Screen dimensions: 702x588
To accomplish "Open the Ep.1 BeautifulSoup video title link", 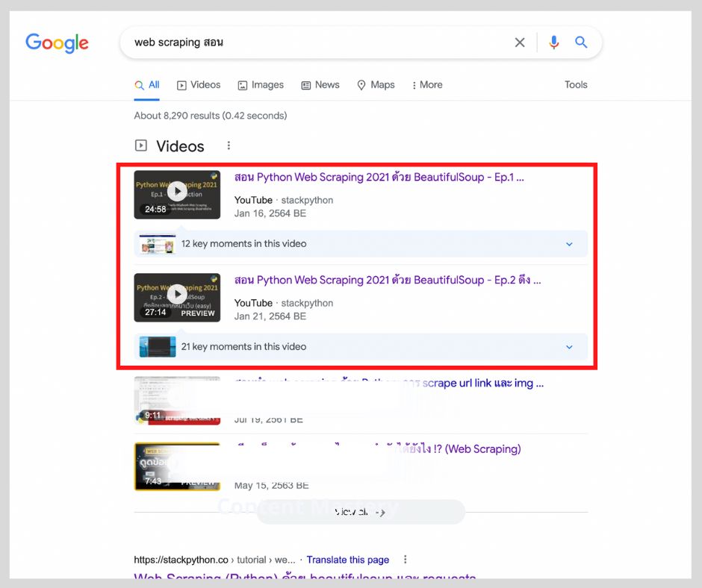I will [x=379, y=177].
